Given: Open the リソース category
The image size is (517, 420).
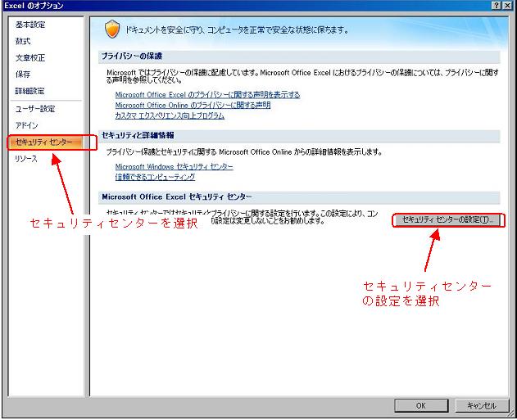Looking at the screenshot, I should pos(26,159).
